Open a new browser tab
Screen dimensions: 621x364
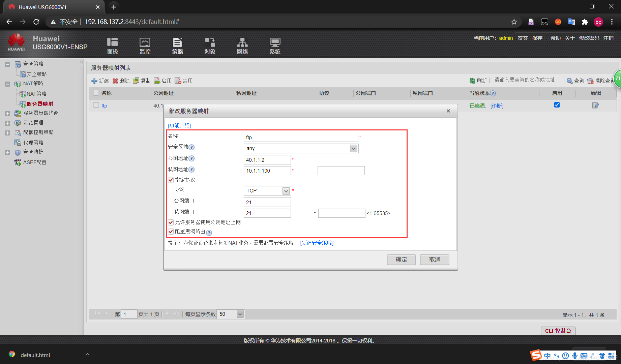[114, 7]
